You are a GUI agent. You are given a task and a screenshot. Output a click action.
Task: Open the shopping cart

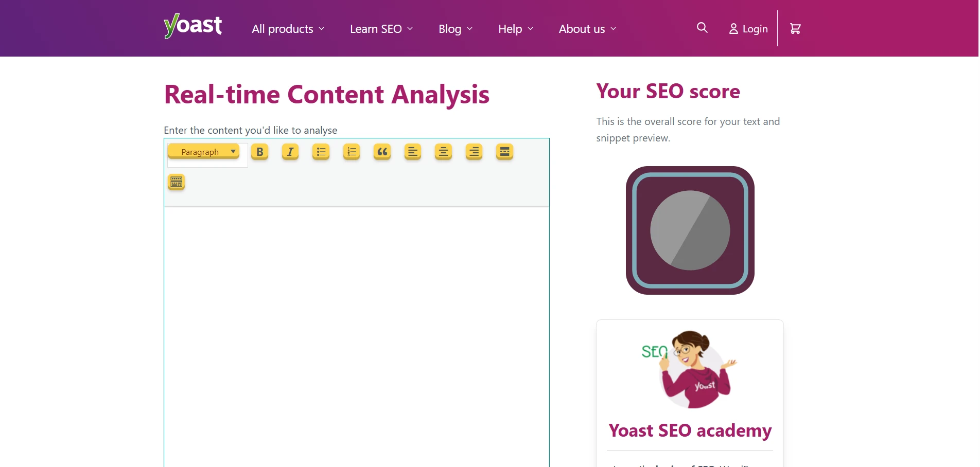tap(795, 28)
